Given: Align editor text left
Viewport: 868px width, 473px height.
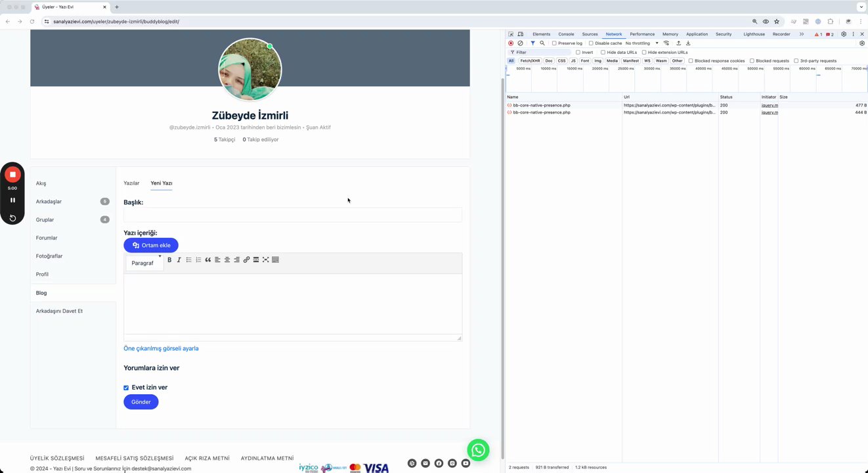Looking at the screenshot, I should 217,259.
